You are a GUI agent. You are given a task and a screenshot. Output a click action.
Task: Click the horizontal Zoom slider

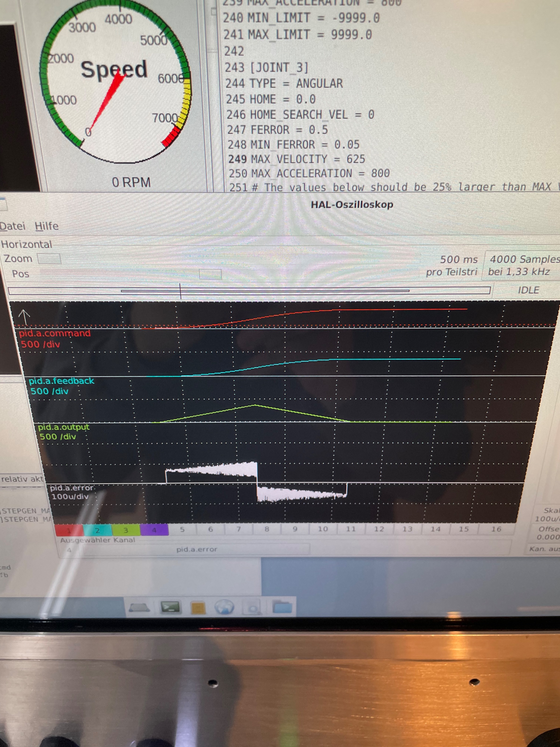[x=49, y=259]
